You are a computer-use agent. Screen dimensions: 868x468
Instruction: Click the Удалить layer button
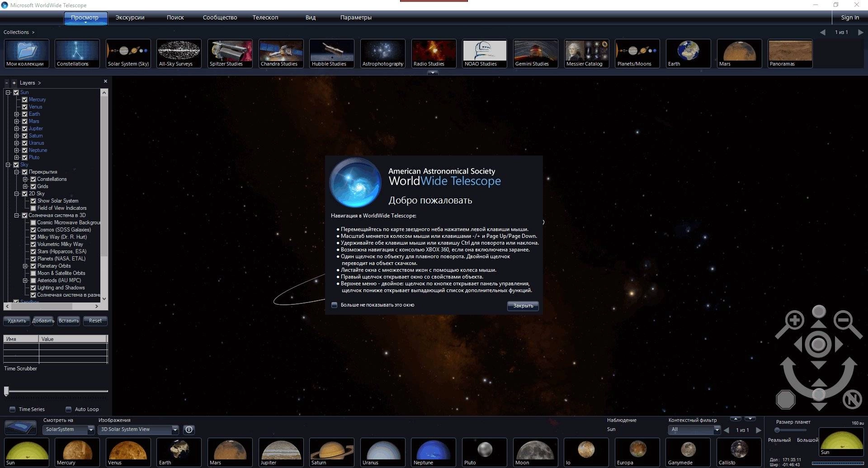(x=17, y=321)
